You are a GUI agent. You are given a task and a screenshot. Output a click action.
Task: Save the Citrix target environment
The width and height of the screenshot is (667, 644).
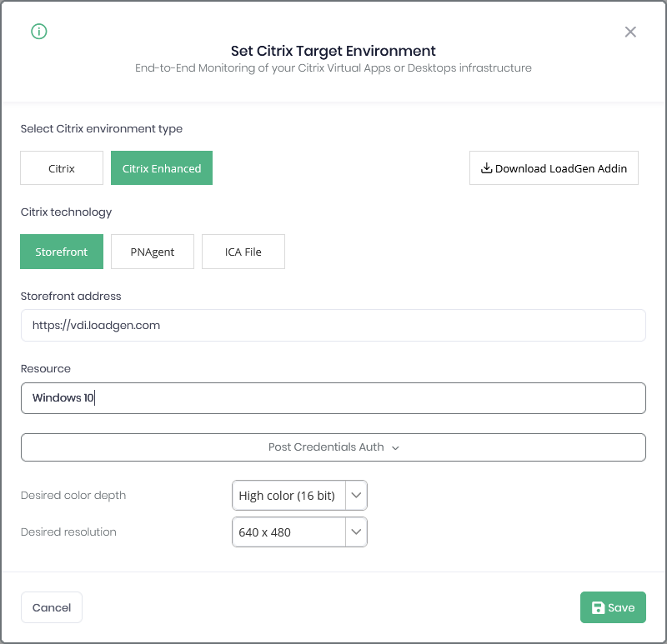613,607
